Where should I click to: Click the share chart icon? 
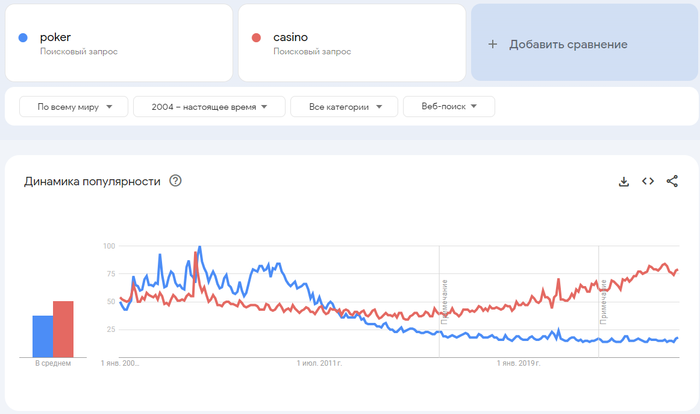pos(672,181)
